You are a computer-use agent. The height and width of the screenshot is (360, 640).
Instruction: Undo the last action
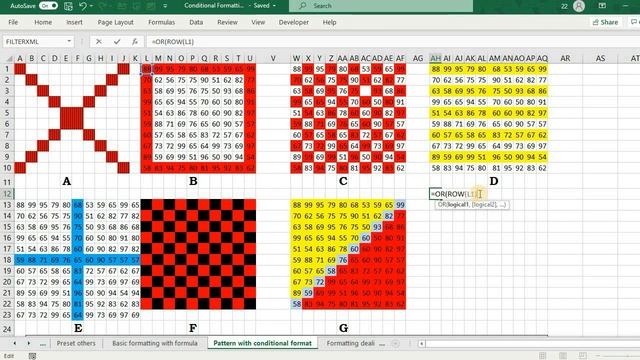click(x=83, y=6)
